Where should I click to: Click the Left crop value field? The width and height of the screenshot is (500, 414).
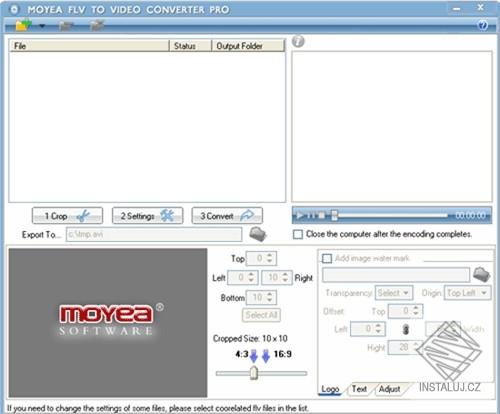pos(237,277)
